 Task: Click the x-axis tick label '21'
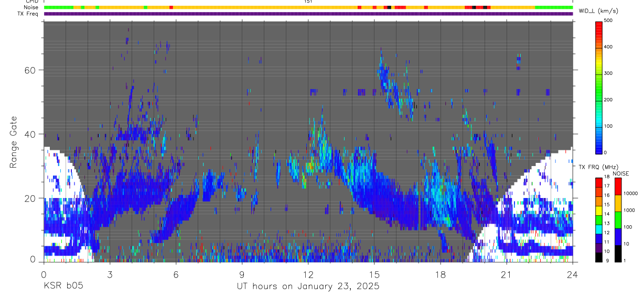click(x=506, y=274)
